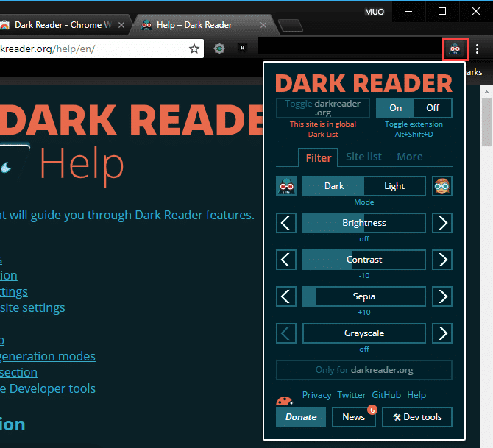
Task: Open the Chrome three-dot menu
Action: coord(477,49)
